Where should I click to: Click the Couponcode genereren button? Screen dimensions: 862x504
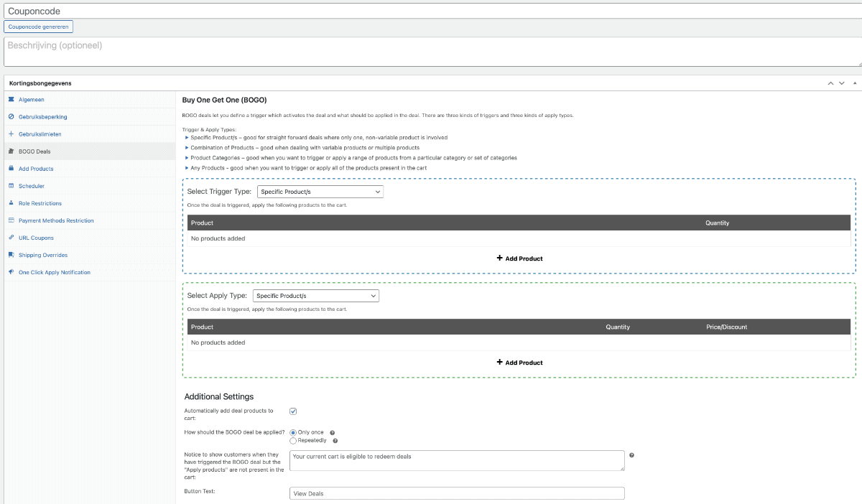[39, 27]
